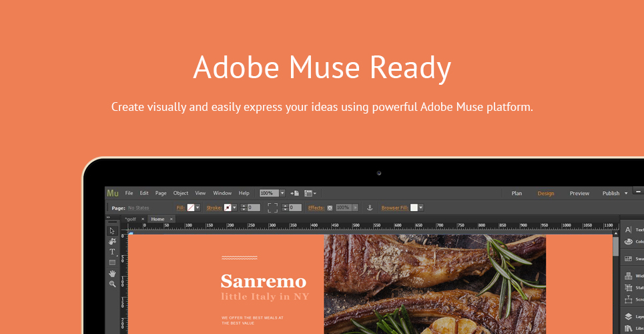Switch to Design mode

pos(546,193)
